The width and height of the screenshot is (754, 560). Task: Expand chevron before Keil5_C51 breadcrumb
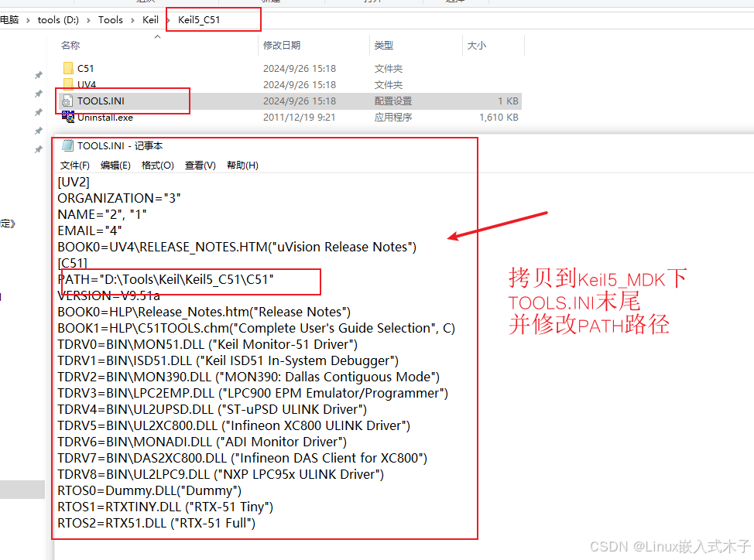(168, 20)
